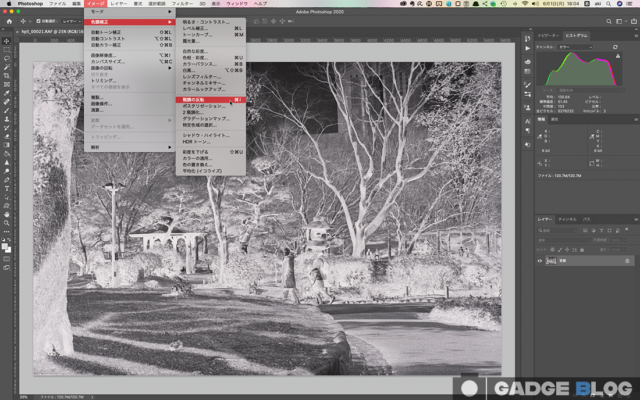
Task: Choose レベル補正 from the adjustments submenu
Action: pos(211,29)
